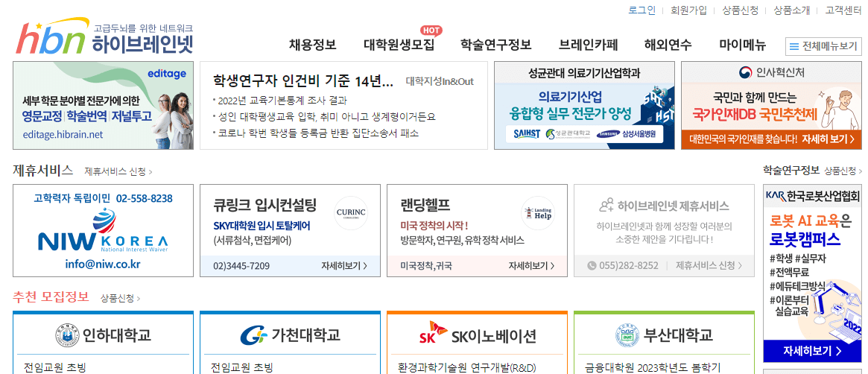Image resolution: width=868 pixels, height=374 pixels.
Task: Click the 부산대학교 emblem icon
Action: [x=627, y=335]
